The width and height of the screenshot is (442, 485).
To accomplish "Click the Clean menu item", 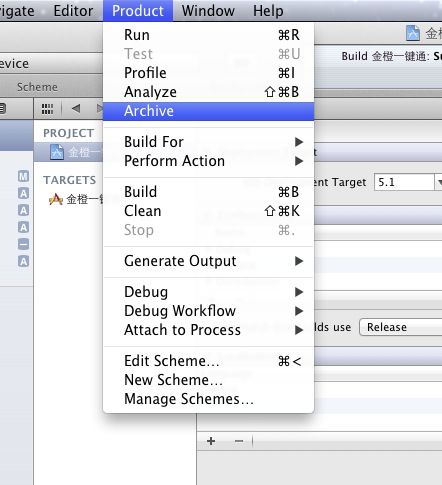I will coord(208,211).
